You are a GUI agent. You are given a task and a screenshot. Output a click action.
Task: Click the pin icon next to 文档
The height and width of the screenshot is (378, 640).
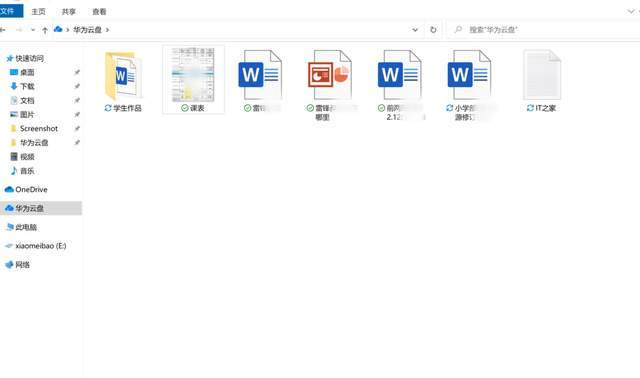pyautogui.click(x=77, y=100)
